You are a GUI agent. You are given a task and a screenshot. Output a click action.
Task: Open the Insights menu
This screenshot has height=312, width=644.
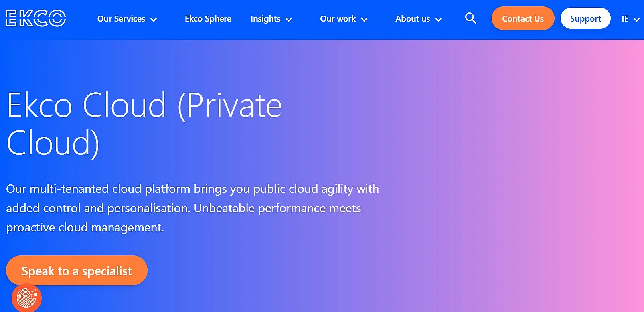(x=265, y=19)
